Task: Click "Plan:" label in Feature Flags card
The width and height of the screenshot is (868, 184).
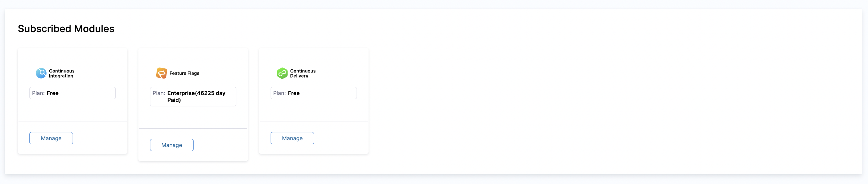Action: click(159, 93)
